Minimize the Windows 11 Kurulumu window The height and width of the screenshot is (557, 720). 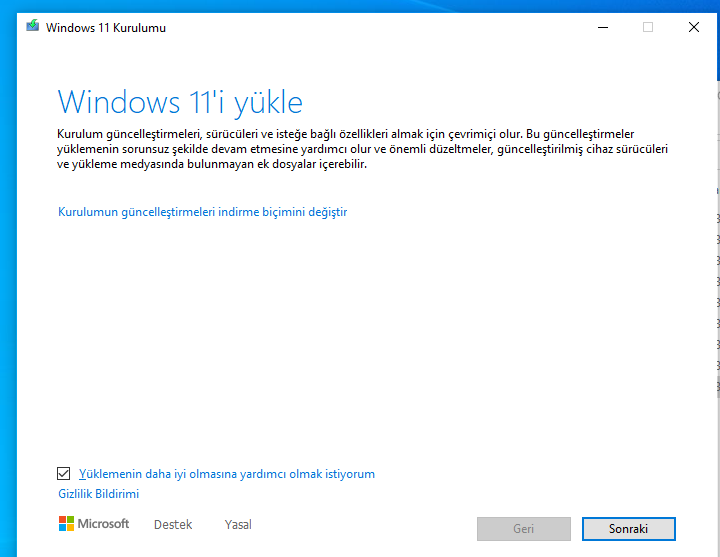pyautogui.click(x=603, y=28)
